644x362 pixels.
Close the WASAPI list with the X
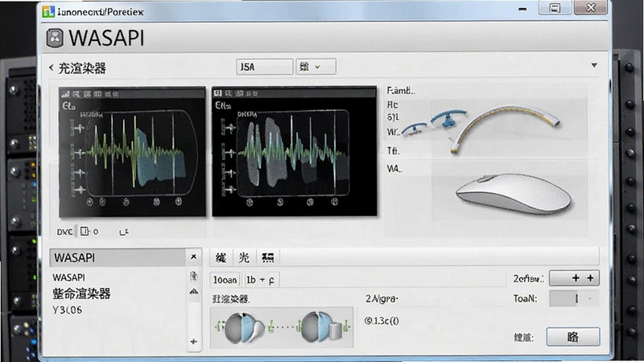[193, 257]
